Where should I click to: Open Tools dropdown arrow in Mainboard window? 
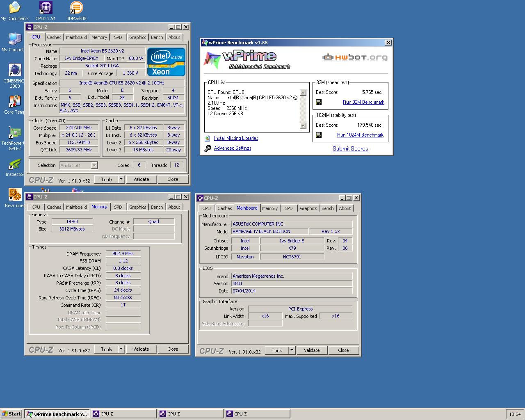pos(292,350)
